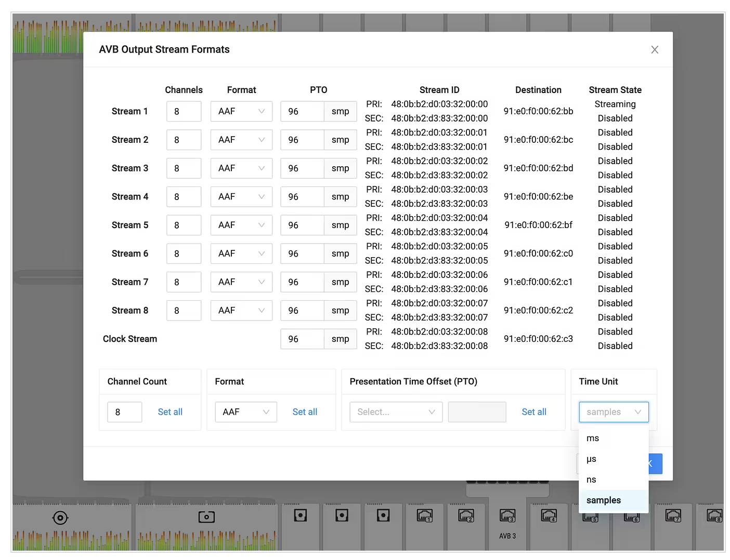This screenshot has height=560, width=730.
Task: Click destination 91:e0:f0:00:62:c0
Action: tap(538, 254)
